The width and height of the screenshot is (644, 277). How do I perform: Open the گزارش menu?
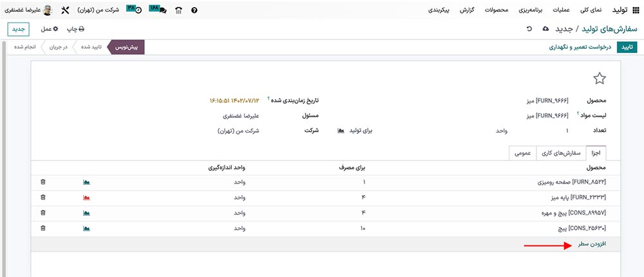[467, 10]
